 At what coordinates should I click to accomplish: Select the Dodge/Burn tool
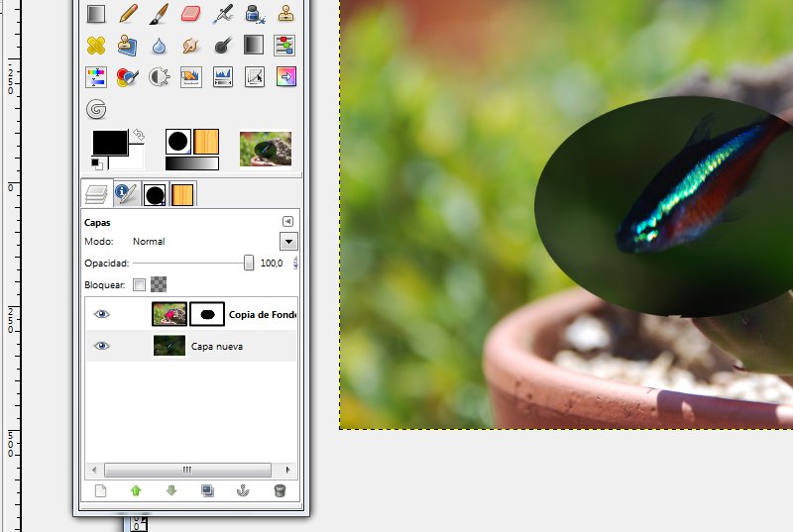pos(222,46)
